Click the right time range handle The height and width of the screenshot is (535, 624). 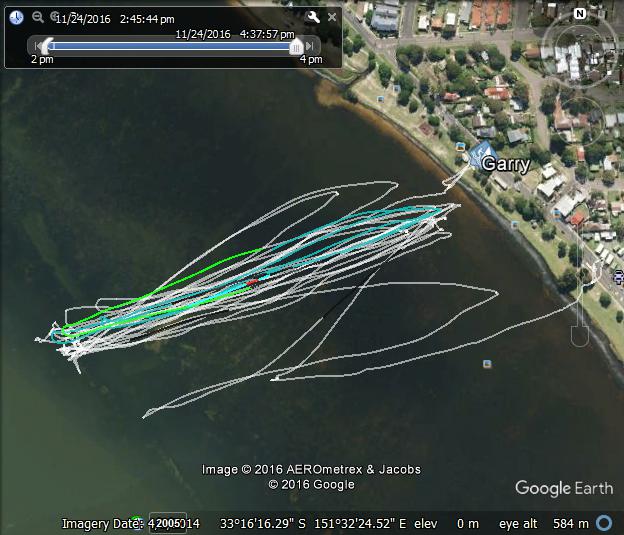pyautogui.click(x=296, y=47)
